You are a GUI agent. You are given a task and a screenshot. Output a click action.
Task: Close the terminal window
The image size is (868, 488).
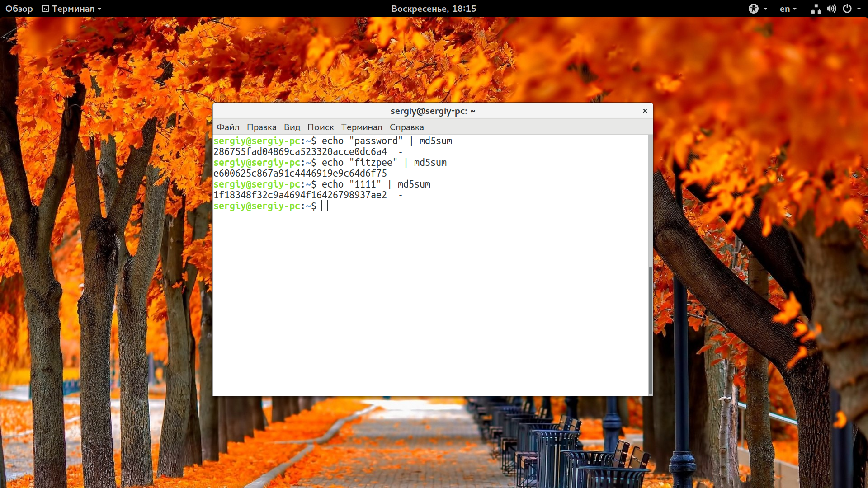pyautogui.click(x=645, y=111)
